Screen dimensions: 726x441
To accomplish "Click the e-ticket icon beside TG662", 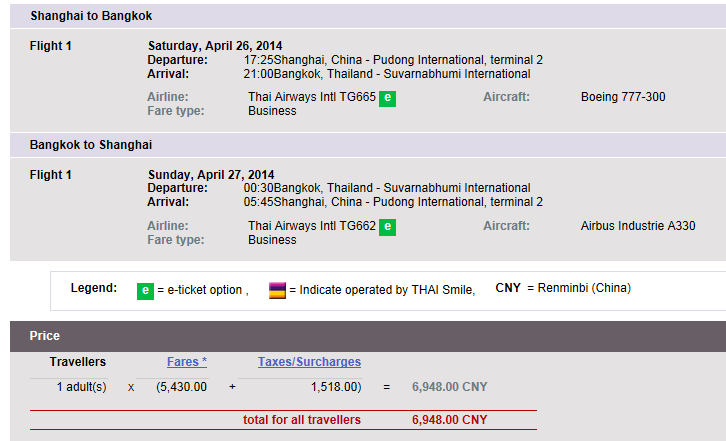I will pos(387,227).
